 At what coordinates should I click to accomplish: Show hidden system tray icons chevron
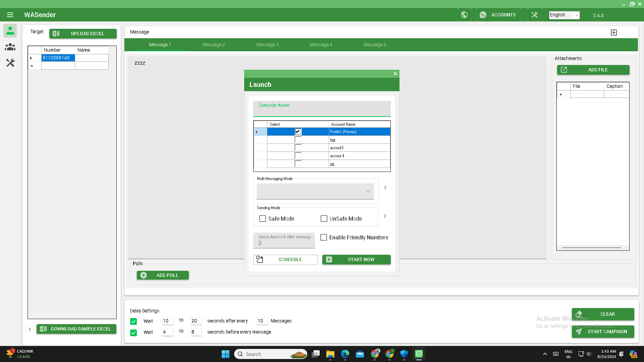pyautogui.click(x=545, y=354)
